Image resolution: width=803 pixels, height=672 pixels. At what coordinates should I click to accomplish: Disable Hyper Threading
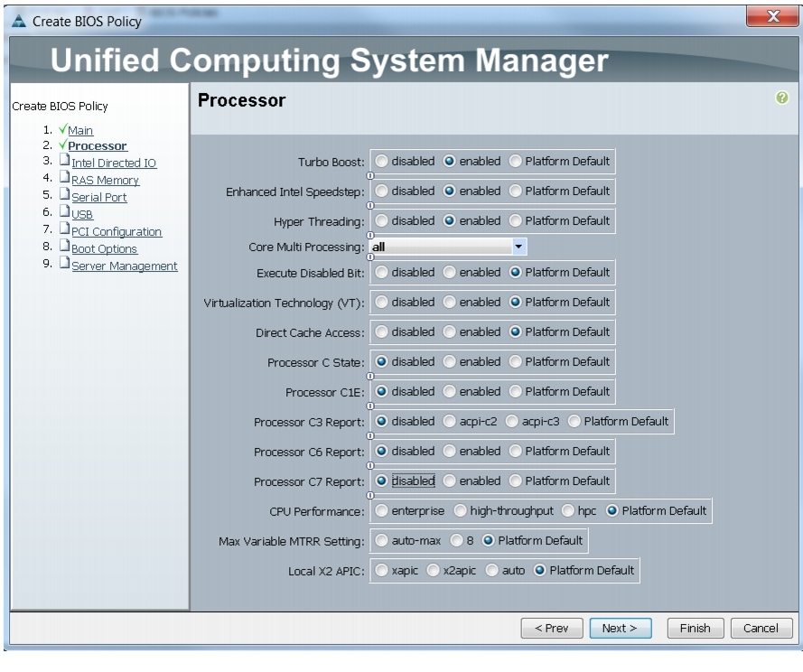[x=381, y=220]
